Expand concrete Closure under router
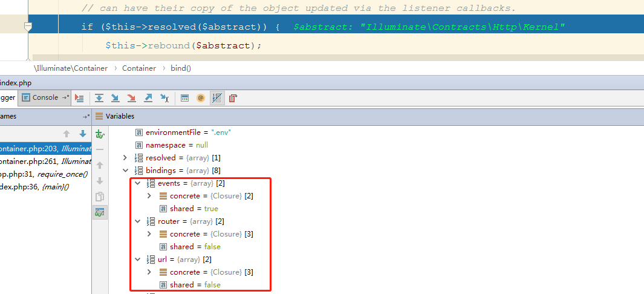The height and width of the screenshot is (294, 644). coord(149,234)
